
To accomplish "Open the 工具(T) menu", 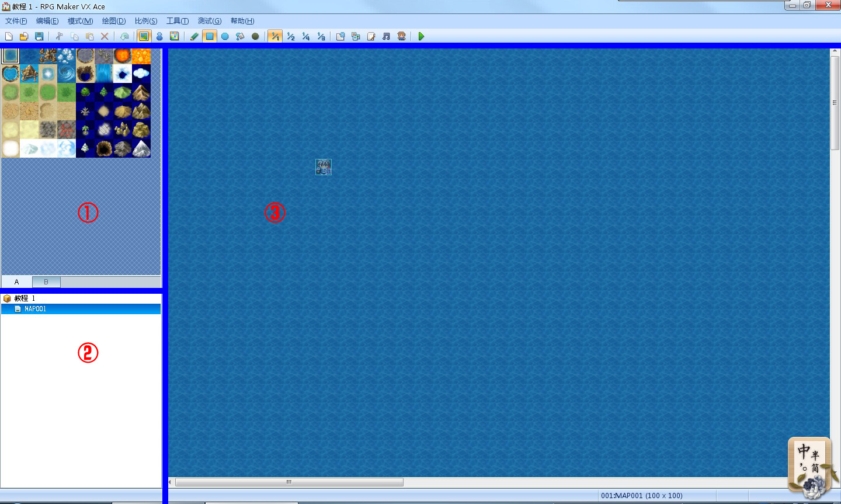I will 178,21.
